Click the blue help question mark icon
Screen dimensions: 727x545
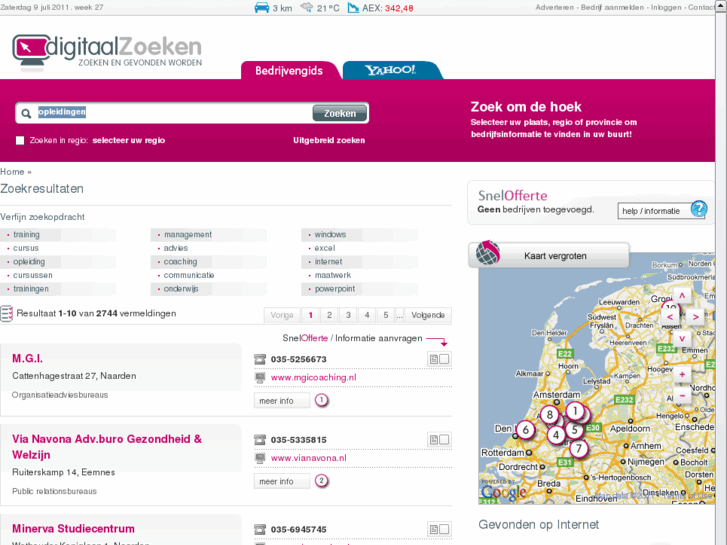coord(699,209)
